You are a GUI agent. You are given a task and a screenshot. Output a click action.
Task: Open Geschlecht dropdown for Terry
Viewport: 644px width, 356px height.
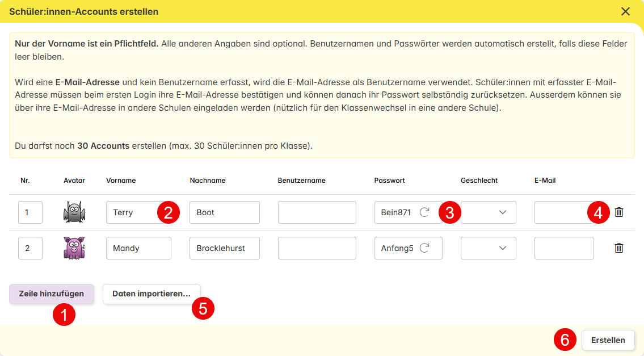pos(489,212)
